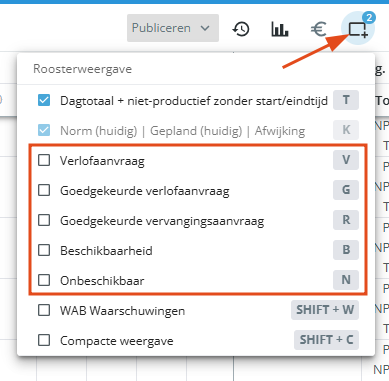Viewport: 389px width, 381px height.
Task: Click the SHIFT + C shortcut badge
Action: coord(326,340)
